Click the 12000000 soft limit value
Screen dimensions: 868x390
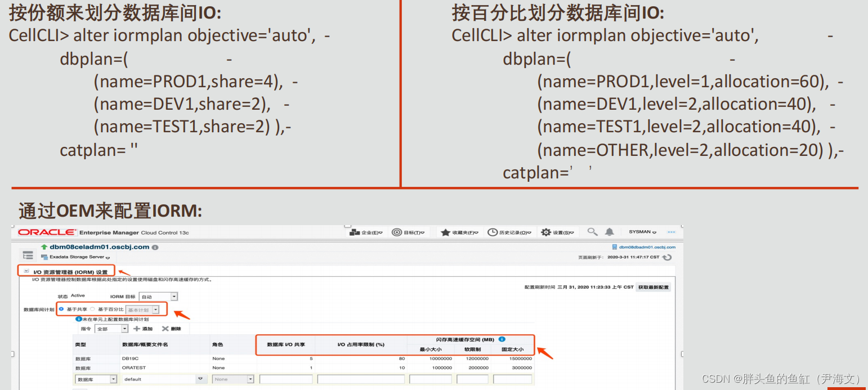pos(477,358)
